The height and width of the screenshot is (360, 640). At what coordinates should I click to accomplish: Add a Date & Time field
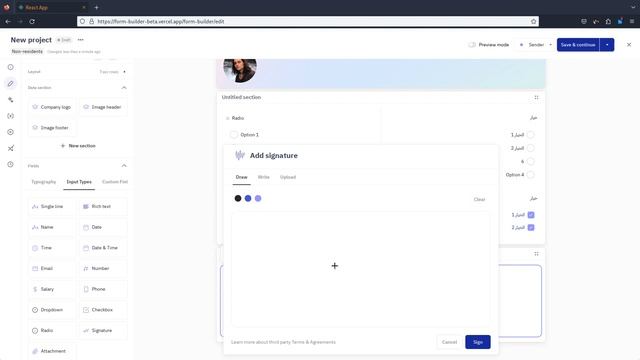point(102,248)
